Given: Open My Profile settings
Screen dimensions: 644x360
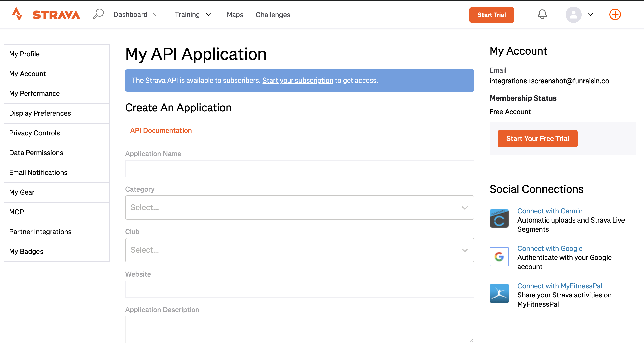Looking at the screenshot, I should 57,54.
